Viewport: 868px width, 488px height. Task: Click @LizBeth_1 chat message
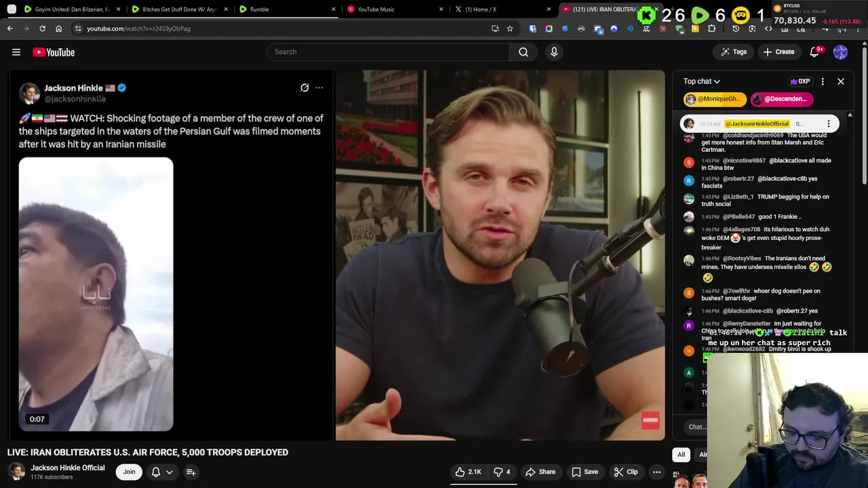pos(759,200)
